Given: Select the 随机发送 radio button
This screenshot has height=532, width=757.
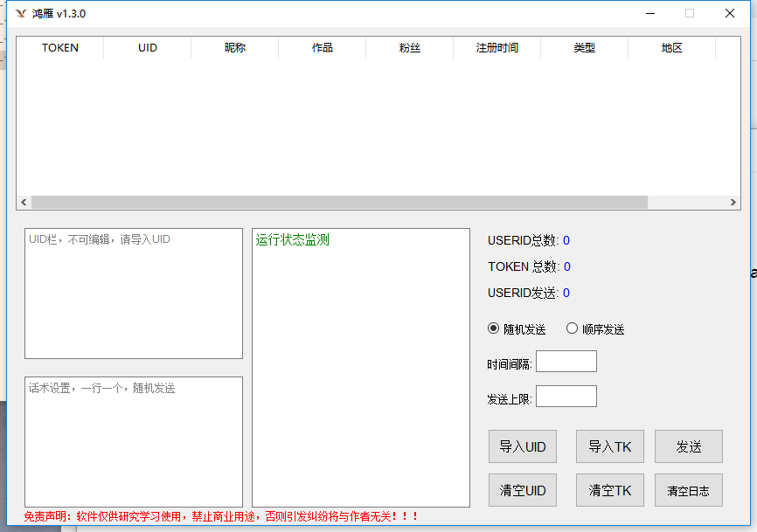Looking at the screenshot, I should (494, 328).
